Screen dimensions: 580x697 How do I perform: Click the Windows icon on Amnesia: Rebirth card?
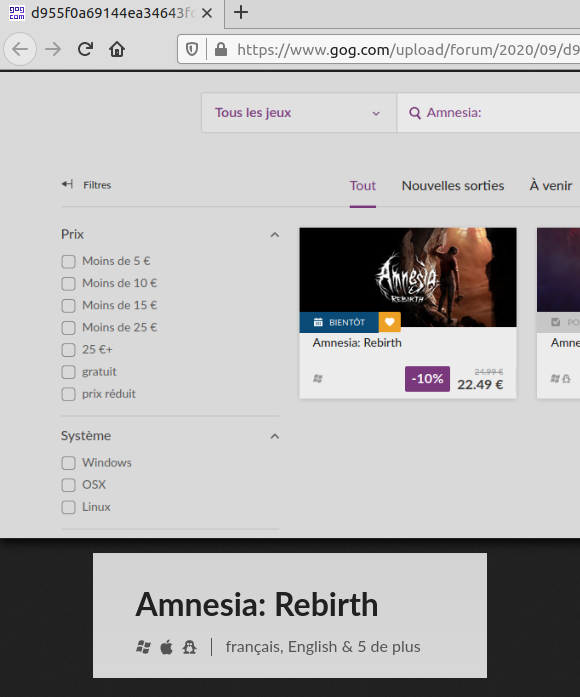[318, 379]
